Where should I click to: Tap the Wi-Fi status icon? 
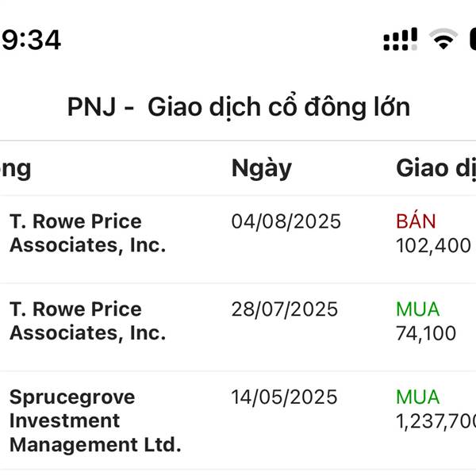click(x=443, y=39)
